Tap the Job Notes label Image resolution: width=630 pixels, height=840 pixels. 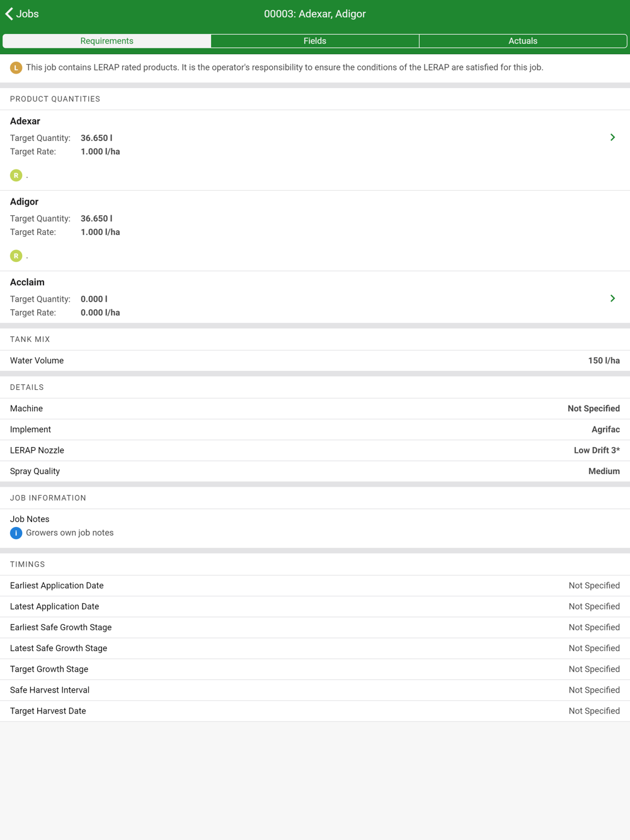(30, 519)
